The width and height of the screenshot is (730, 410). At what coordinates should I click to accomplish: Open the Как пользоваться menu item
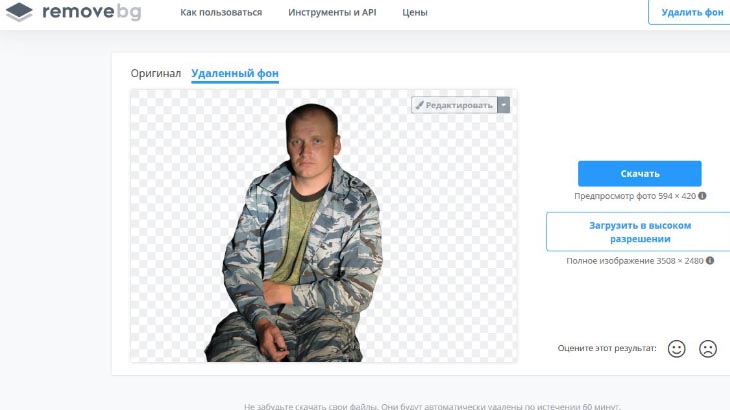221,13
